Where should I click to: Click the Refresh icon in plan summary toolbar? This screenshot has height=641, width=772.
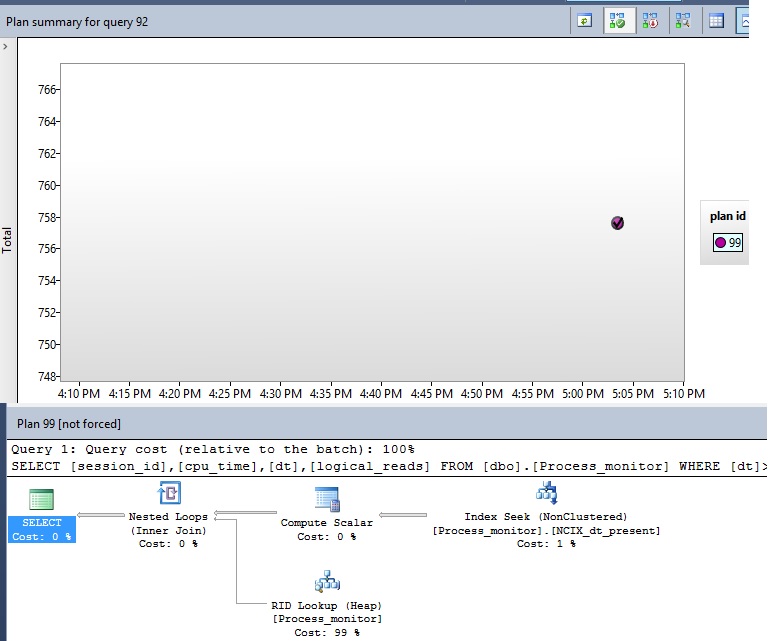tap(584, 21)
